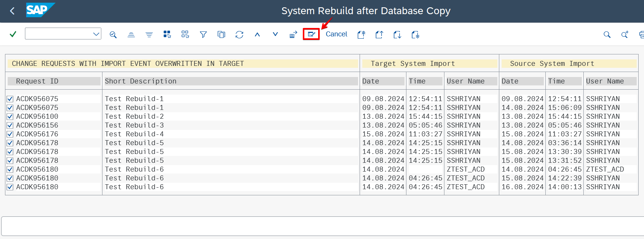Click the Sort Descending icon
Viewport: 644px width, 239px height.
point(149,35)
